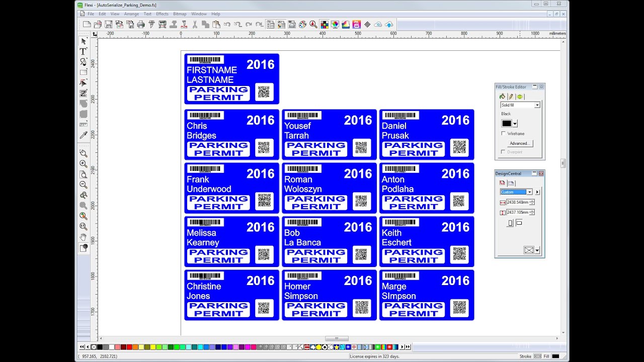Click the cloud upload icon
The height and width of the screenshot is (362, 644).
389,24
